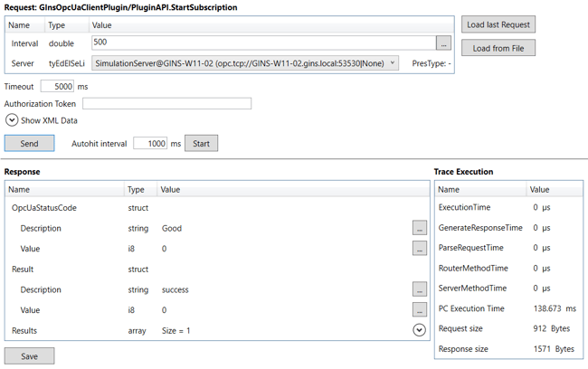Save the response
Viewport: 588px width, 369px height.
[29, 356]
